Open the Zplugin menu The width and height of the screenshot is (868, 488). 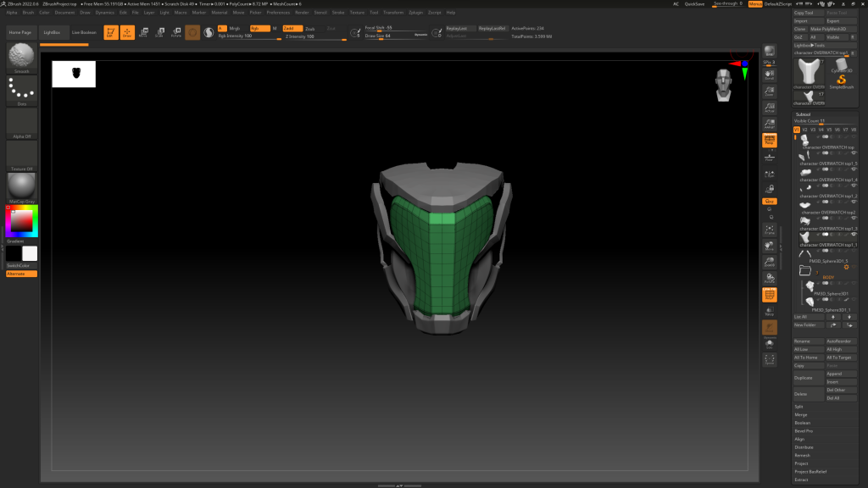(415, 13)
